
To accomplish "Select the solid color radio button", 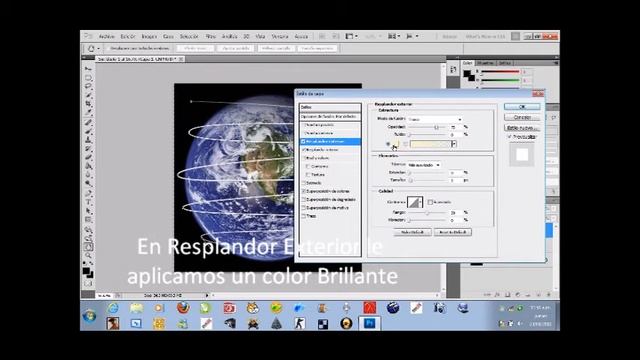I will [388, 144].
